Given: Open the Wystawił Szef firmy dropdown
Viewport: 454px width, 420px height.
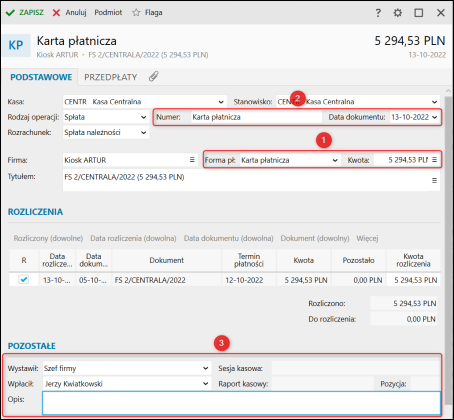Looking at the screenshot, I should [x=206, y=368].
